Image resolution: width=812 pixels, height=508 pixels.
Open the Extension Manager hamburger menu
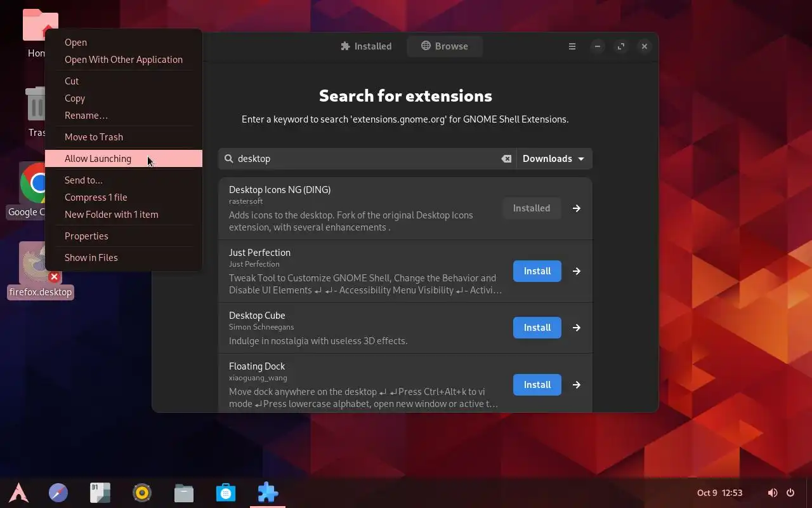[572, 46]
